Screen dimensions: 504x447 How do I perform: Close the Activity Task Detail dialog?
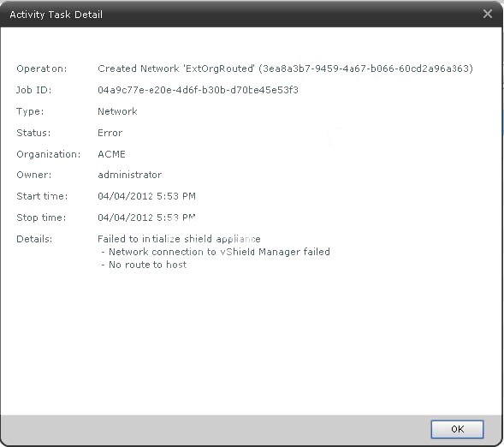point(488,14)
